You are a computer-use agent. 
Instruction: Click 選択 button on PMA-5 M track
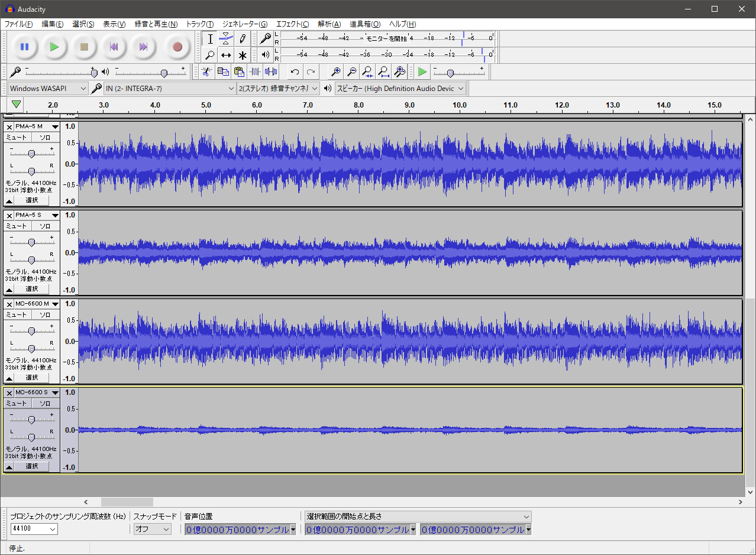pyautogui.click(x=32, y=200)
